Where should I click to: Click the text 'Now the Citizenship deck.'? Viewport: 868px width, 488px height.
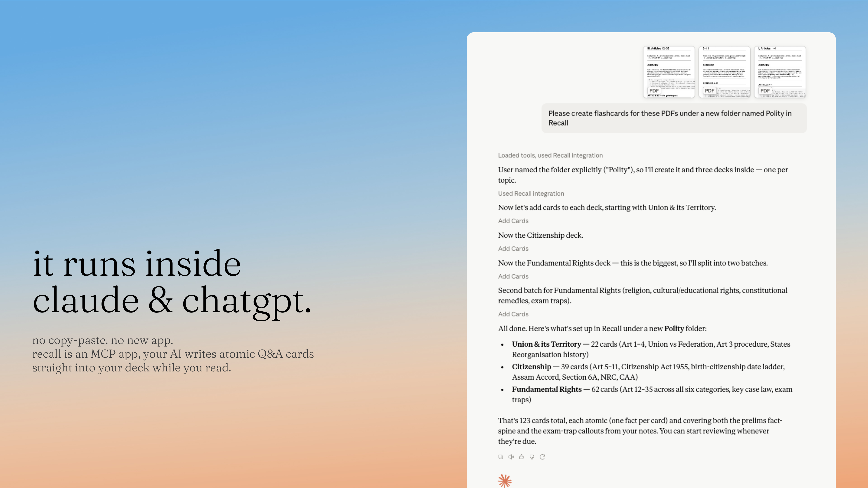tap(540, 235)
